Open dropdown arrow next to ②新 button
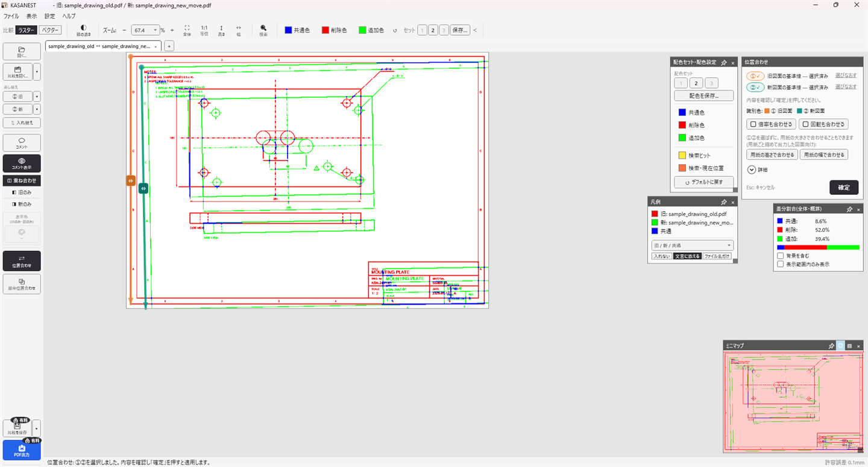This screenshot has width=868, height=467. pos(37,109)
